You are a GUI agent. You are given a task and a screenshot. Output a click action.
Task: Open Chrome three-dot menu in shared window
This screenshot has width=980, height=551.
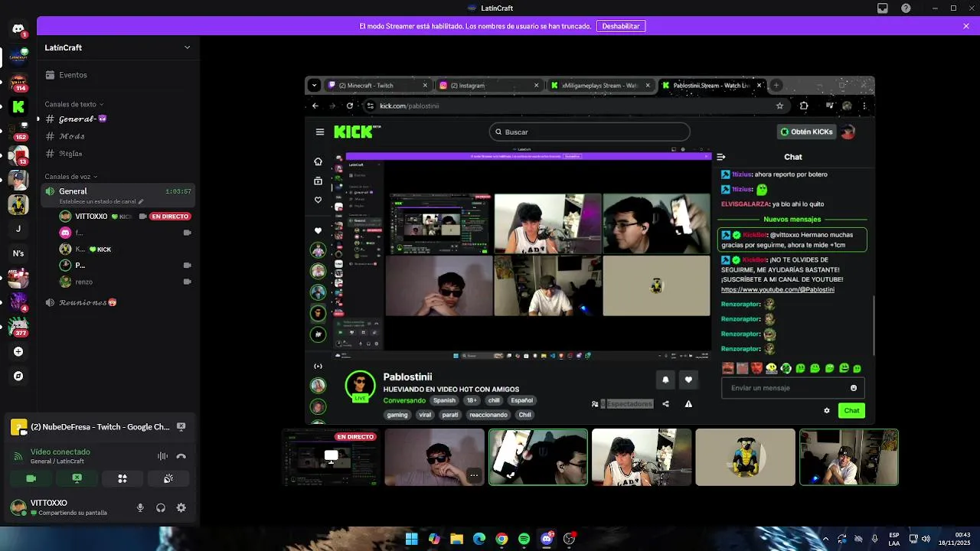tap(864, 106)
